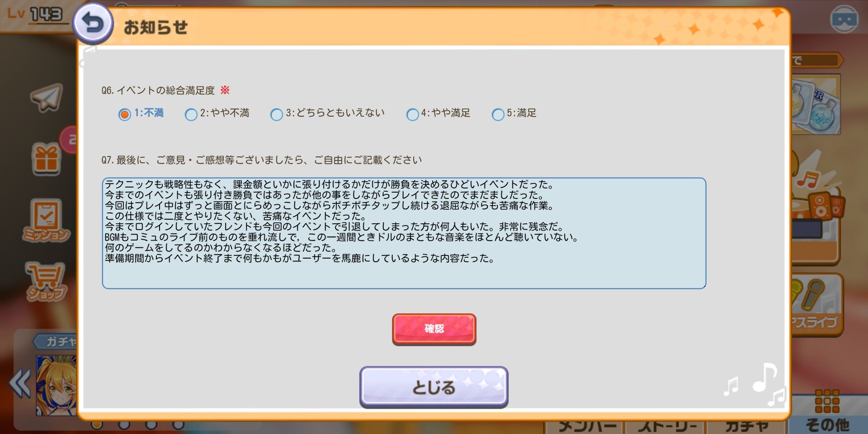Click the とじる close button
This screenshot has height=434, width=868.
(x=434, y=387)
